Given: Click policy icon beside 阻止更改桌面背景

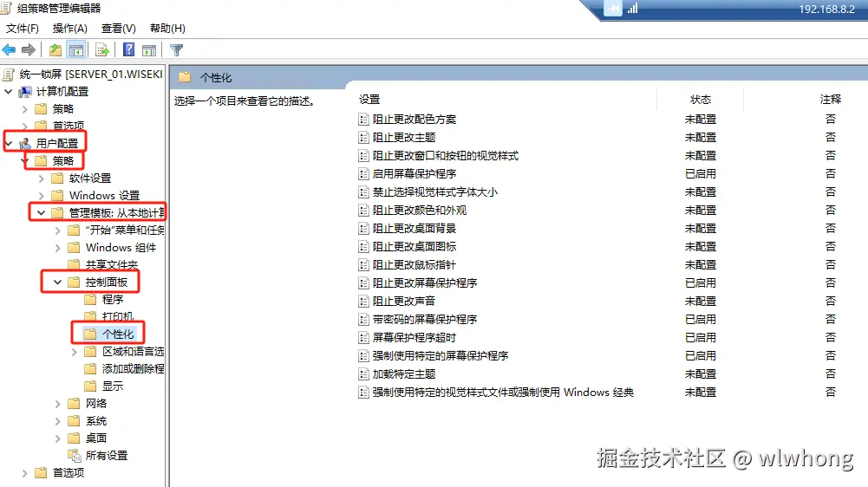Looking at the screenshot, I should [363, 229].
